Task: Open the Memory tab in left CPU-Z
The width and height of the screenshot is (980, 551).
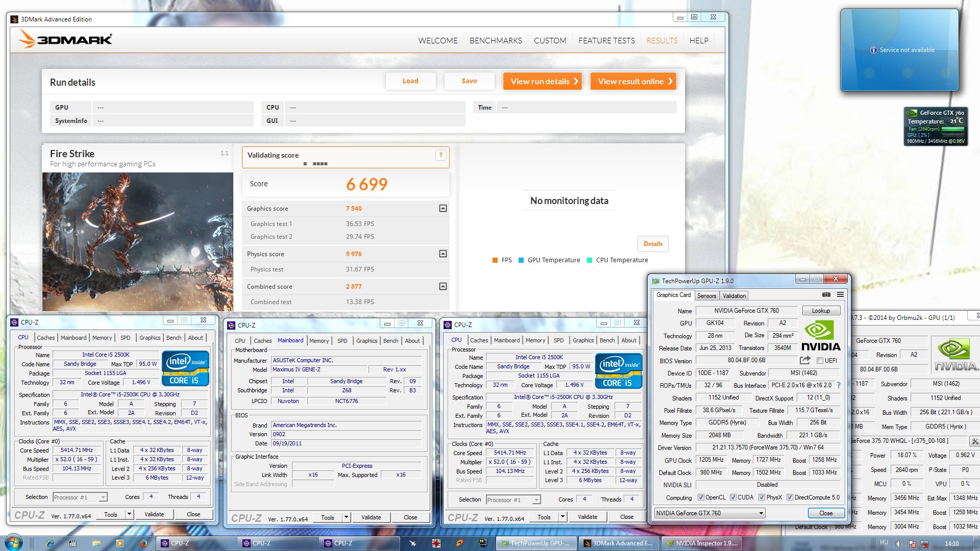Action: (x=102, y=338)
